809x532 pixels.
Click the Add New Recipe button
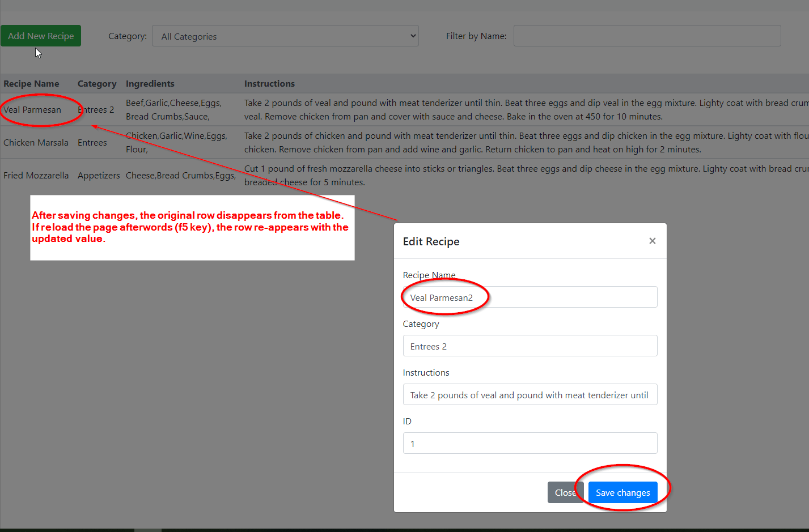pyautogui.click(x=40, y=35)
